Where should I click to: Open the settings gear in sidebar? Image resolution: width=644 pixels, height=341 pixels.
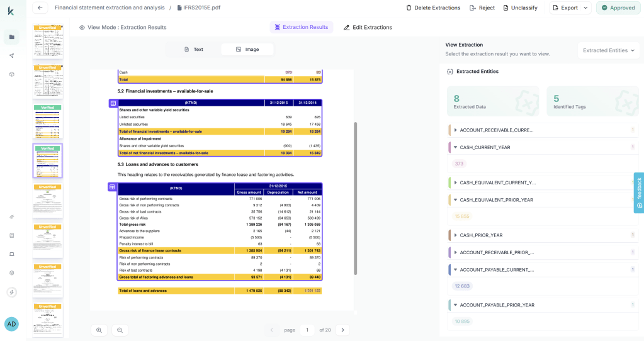click(x=11, y=272)
